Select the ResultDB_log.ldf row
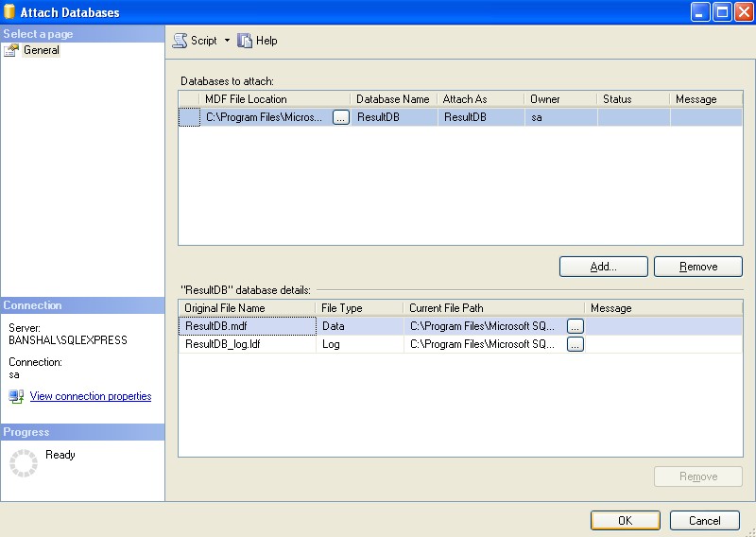Image resolution: width=756 pixels, height=537 pixels. tap(246, 344)
